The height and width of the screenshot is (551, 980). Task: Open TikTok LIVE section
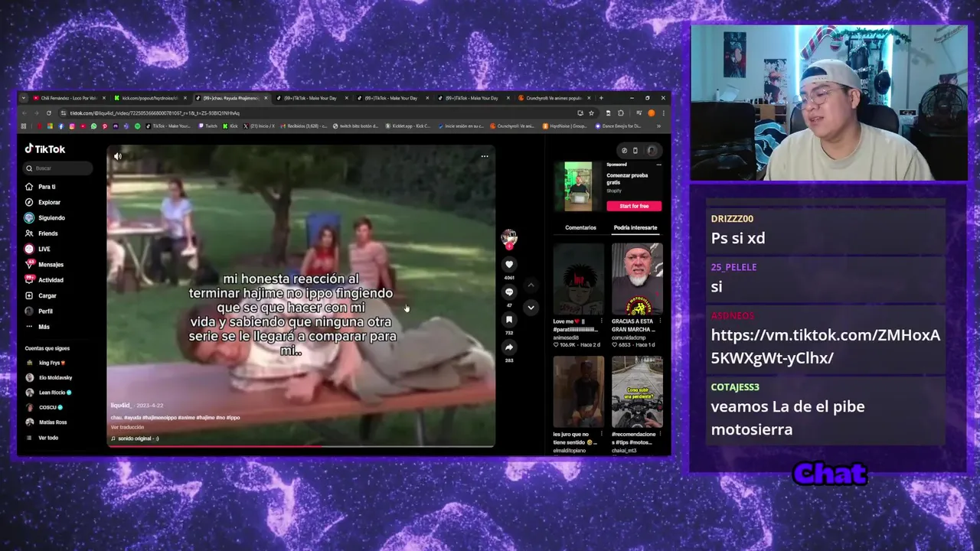38,249
